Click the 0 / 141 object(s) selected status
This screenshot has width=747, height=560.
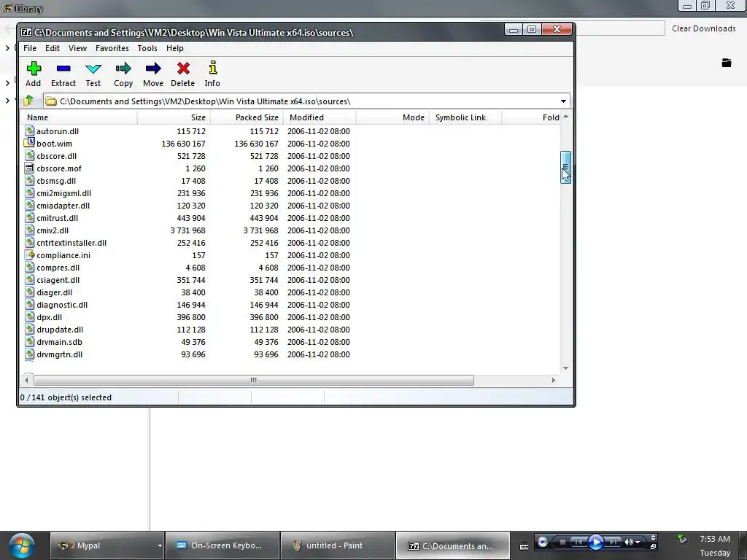[x=66, y=397]
